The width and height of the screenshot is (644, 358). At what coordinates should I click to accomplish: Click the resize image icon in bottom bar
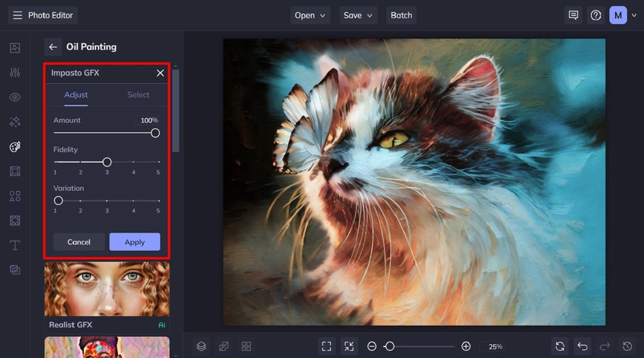click(x=224, y=346)
